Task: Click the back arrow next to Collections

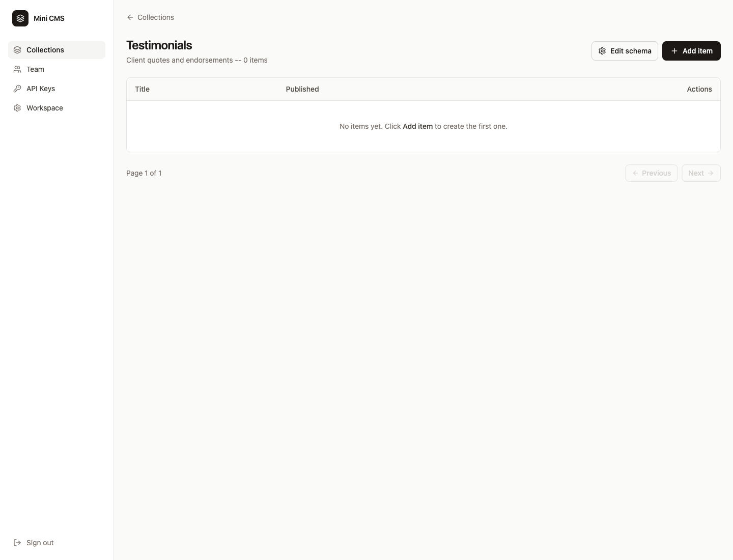Action: coord(130,17)
